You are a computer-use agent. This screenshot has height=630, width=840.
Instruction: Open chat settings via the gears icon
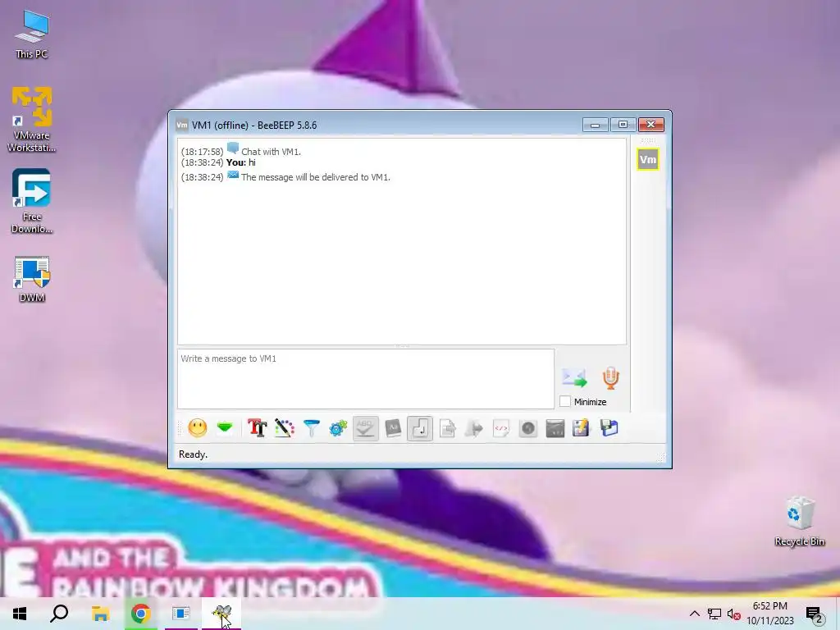(338, 428)
